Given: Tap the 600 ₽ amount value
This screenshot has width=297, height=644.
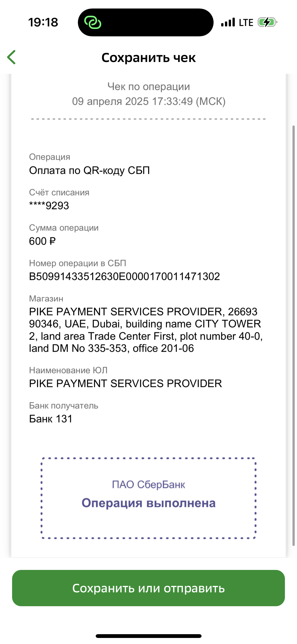Looking at the screenshot, I should point(42,241).
